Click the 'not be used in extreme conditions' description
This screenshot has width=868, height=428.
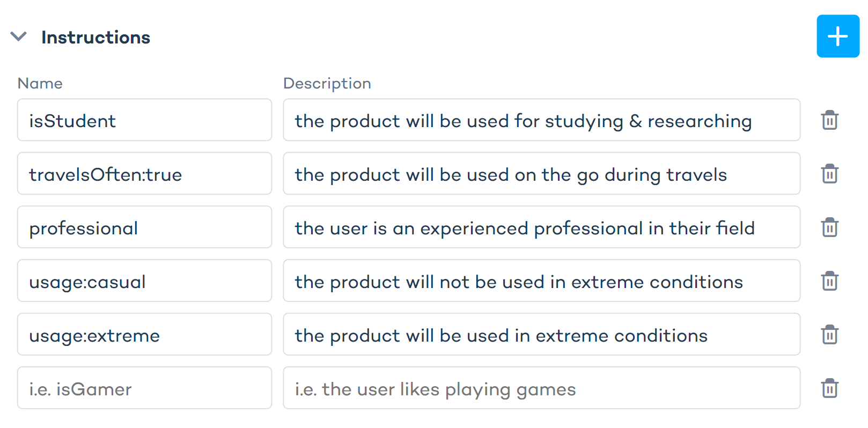click(x=541, y=281)
